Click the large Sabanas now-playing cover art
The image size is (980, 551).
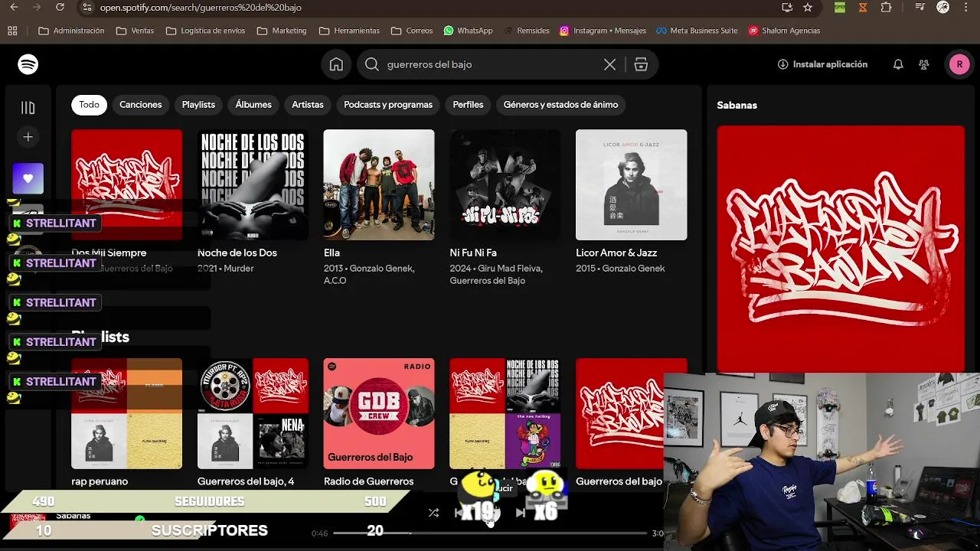pyautogui.click(x=841, y=249)
